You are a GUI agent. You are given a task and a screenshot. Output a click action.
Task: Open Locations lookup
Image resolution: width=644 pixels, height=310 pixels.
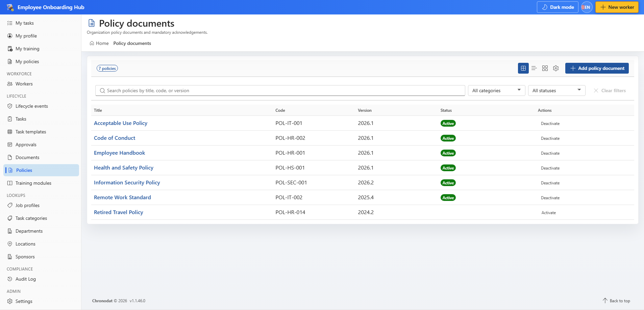[41, 244]
